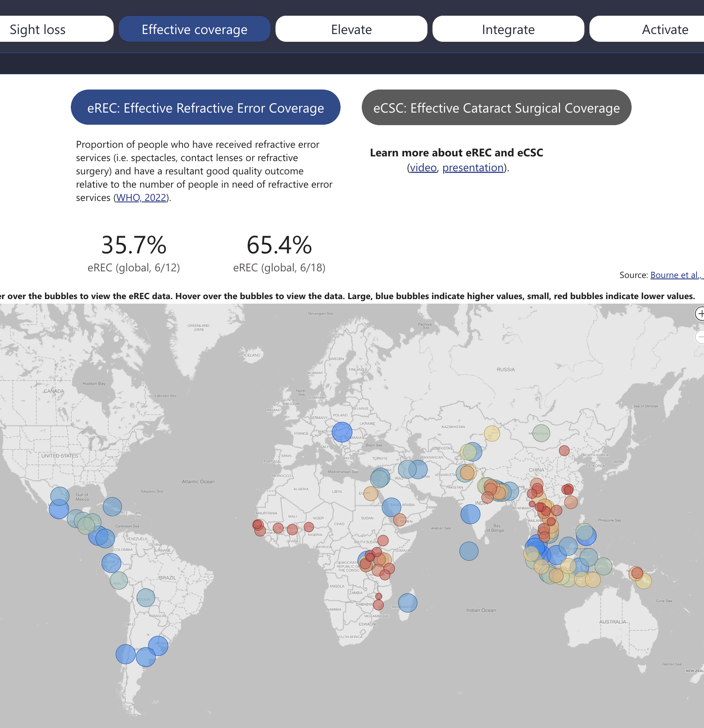
Task: Switch to eCSC Effective Cataract Surgical Coverage
Action: [496, 108]
